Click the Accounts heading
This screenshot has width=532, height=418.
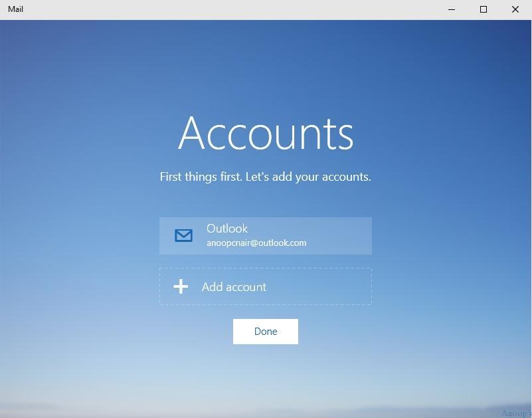pyautogui.click(x=266, y=133)
